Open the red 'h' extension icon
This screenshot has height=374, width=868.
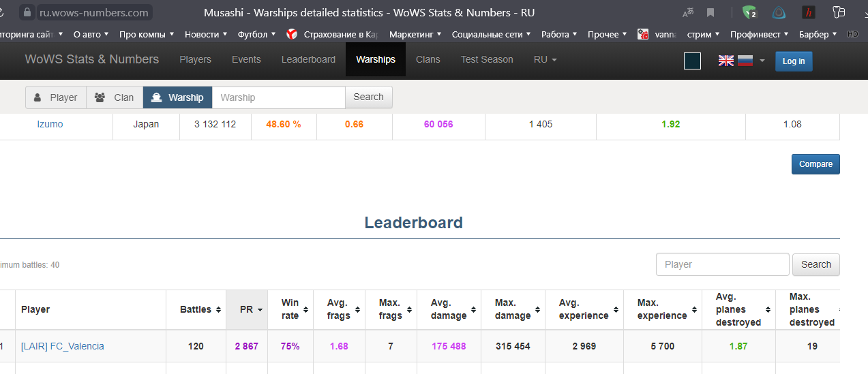809,12
